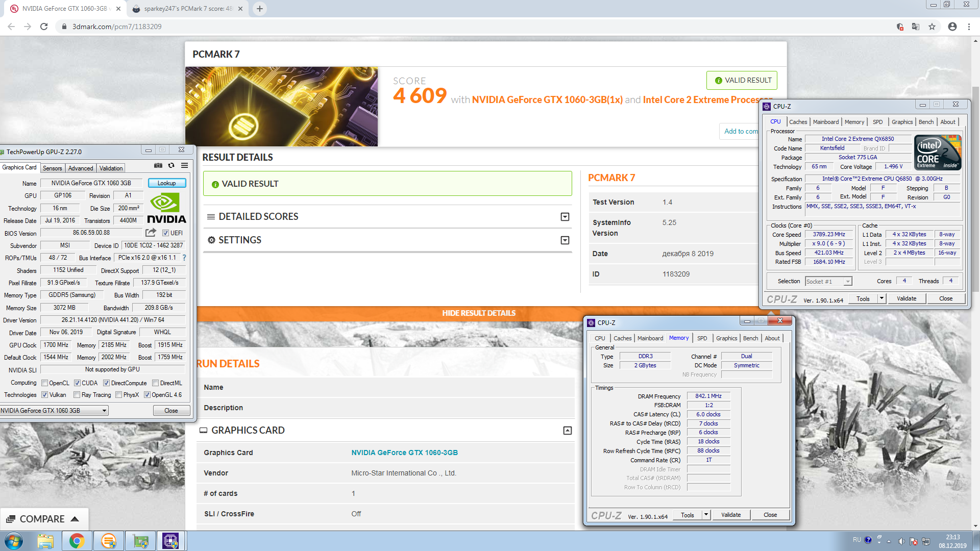The image size is (980, 551).
Task: Click the Close button in GPU-Z
Action: 171,411
